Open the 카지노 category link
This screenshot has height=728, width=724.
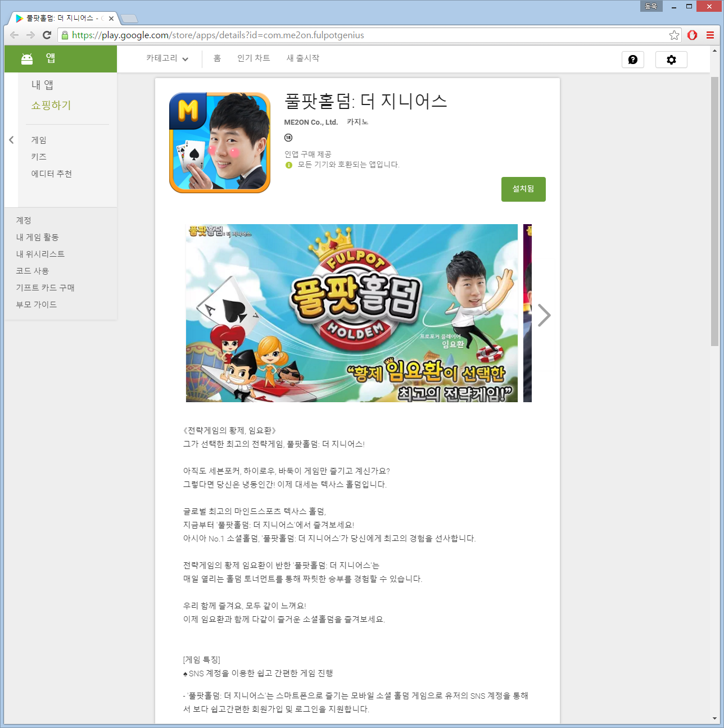tap(358, 122)
